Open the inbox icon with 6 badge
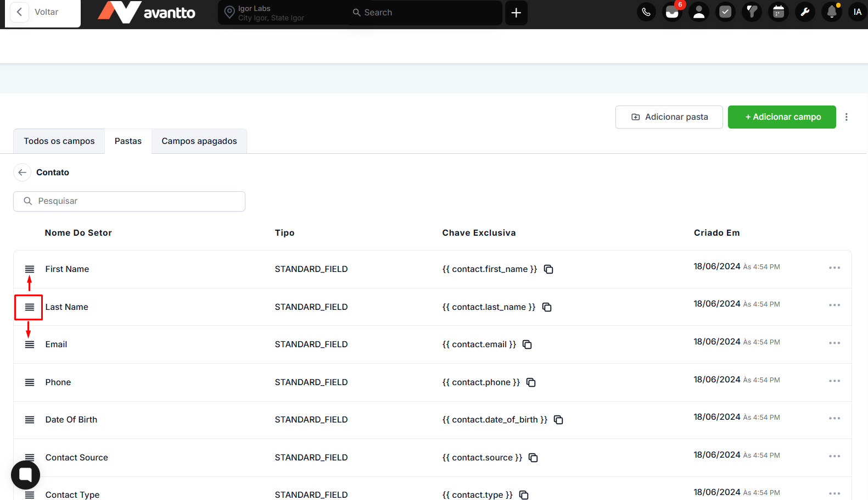This screenshot has width=868, height=500. pos(672,12)
